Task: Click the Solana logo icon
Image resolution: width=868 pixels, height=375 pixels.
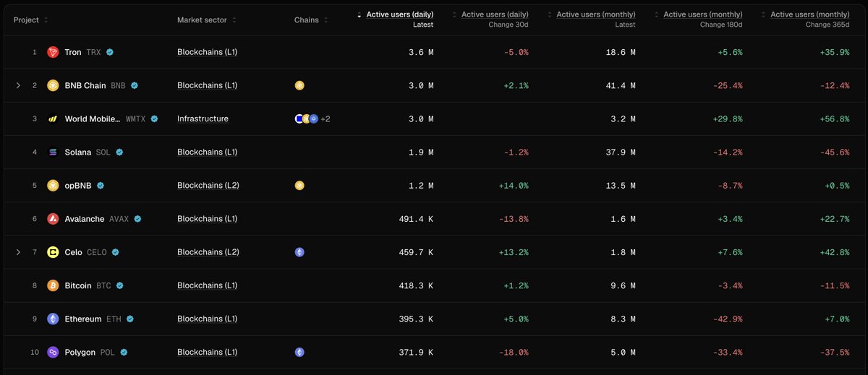Action: click(53, 152)
